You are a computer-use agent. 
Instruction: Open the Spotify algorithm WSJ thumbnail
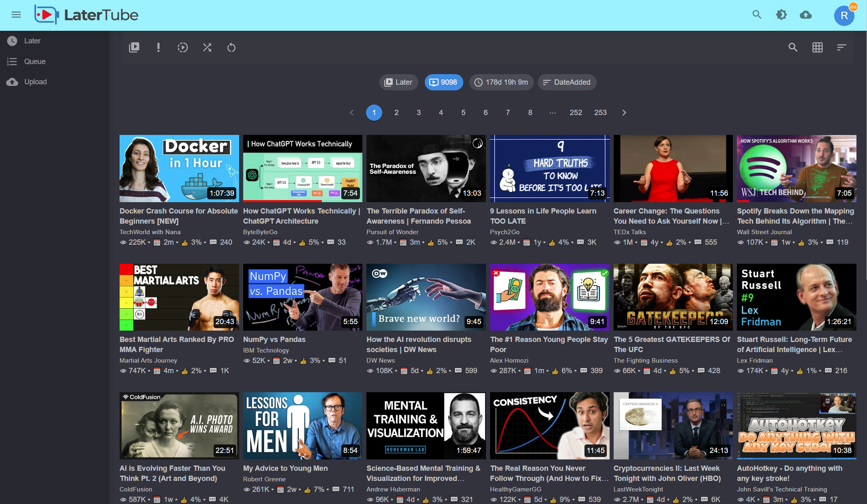click(x=796, y=168)
